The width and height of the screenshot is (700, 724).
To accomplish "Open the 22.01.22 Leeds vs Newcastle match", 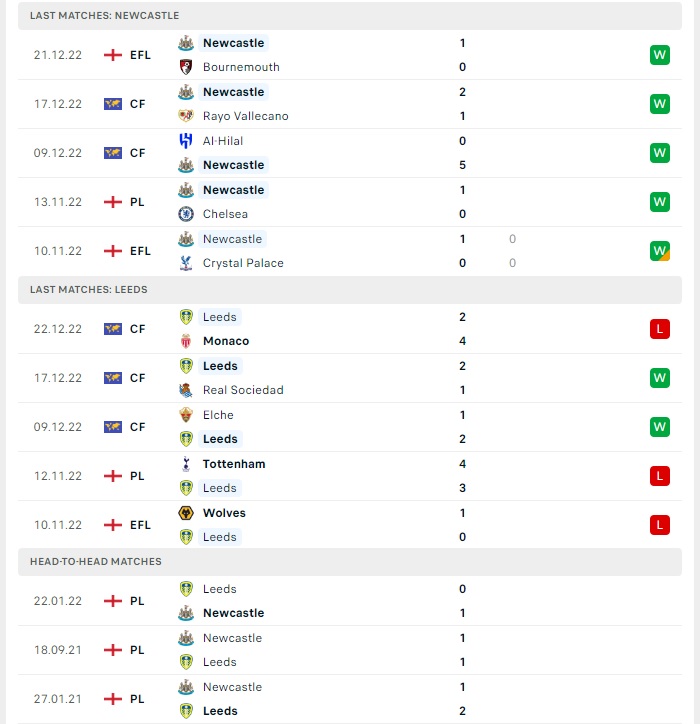I will tap(350, 601).
